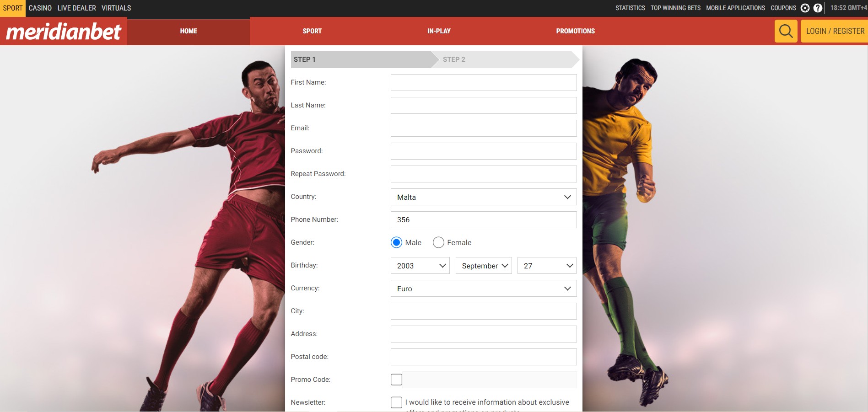The image size is (868, 412).
Task: Click the meridianbet logo
Action: 64,31
